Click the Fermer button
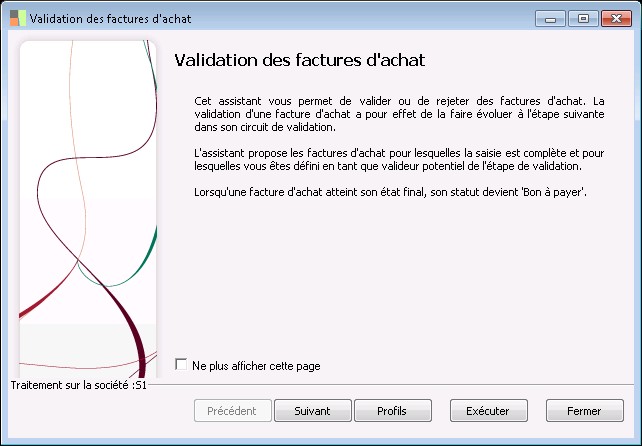 click(x=583, y=411)
